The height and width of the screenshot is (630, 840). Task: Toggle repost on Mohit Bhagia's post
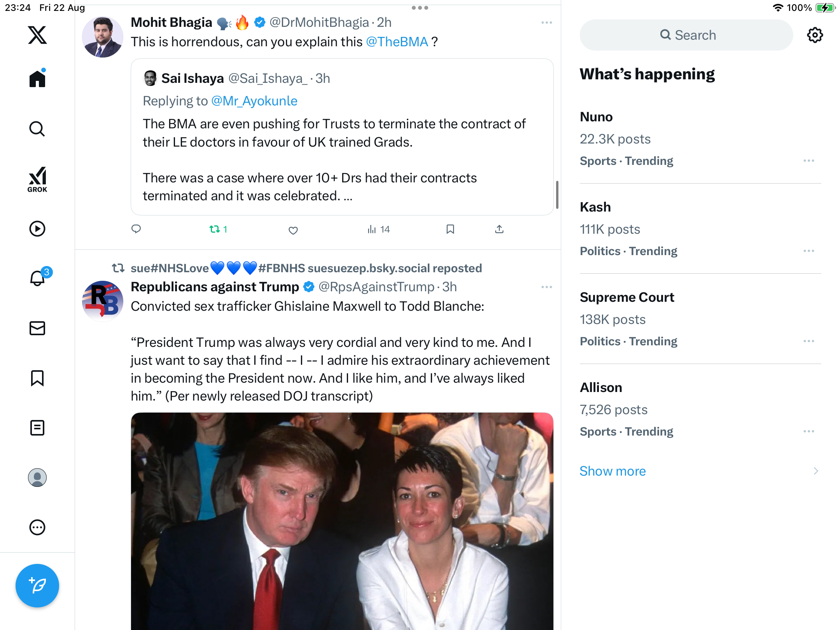tap(215, 229)
